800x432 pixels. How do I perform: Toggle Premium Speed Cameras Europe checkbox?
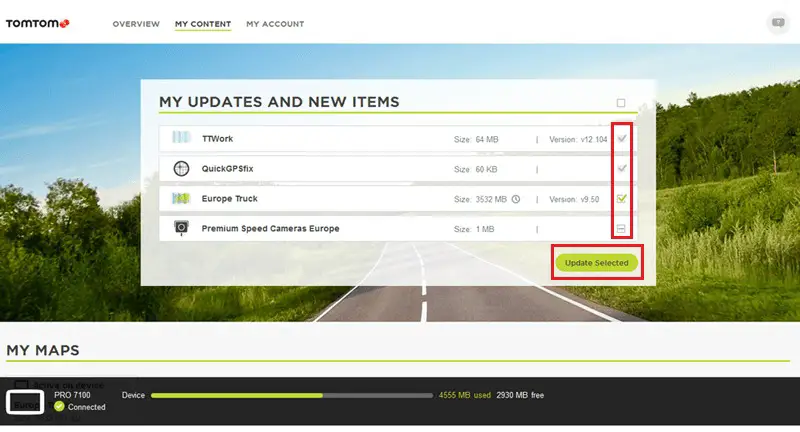[621, 228]
